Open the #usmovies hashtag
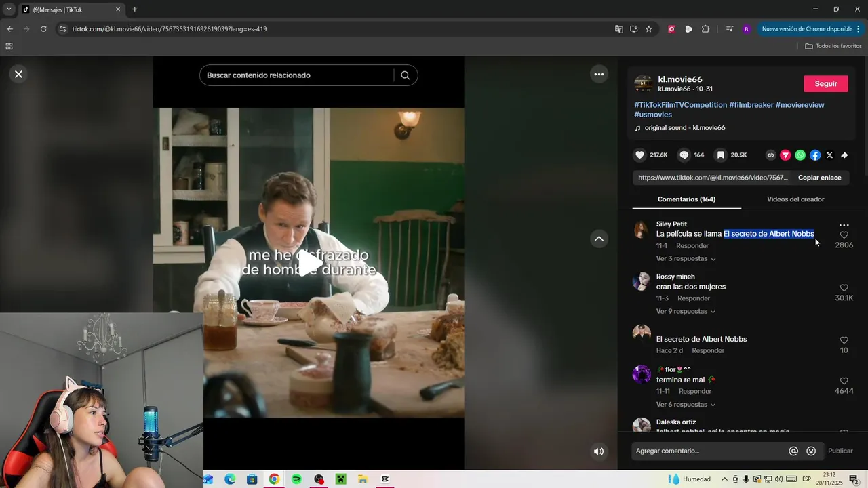Screen dimensions: 868x488 tap(653, 115)
